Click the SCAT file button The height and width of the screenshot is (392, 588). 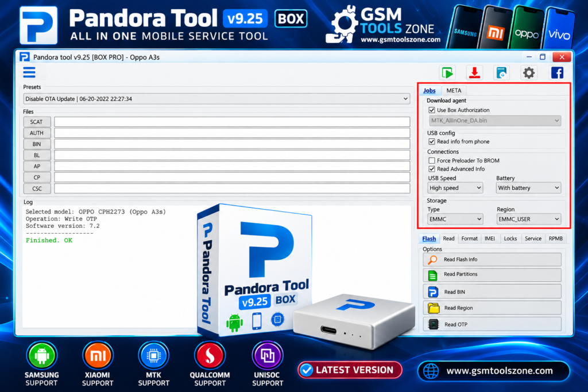(37, 122)
